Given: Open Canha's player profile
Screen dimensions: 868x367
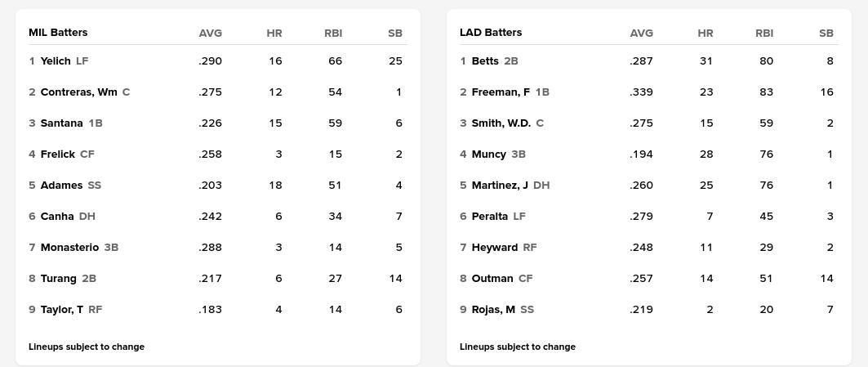Looking at the screenshot, I should coord(57,217).
